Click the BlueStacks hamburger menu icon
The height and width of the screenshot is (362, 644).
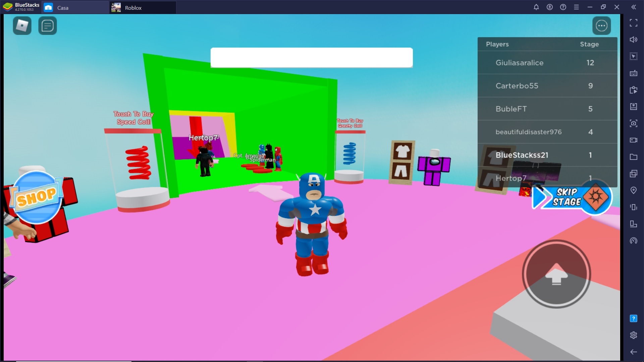tap(577, 7)
